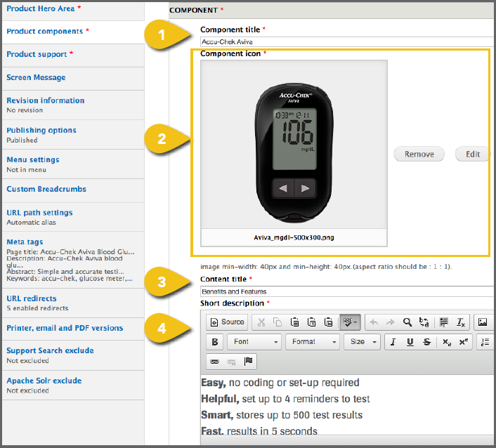Image resolution: width=496 pixels, height=448 pixels.
Task: Open the URL redirects tab
Action: pyautogui.click(x=73, y=303)
